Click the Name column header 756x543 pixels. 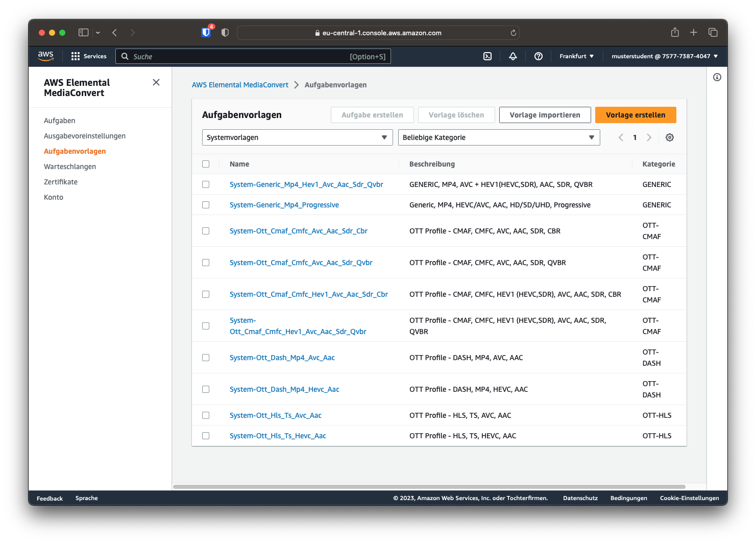tap(239, 164)
